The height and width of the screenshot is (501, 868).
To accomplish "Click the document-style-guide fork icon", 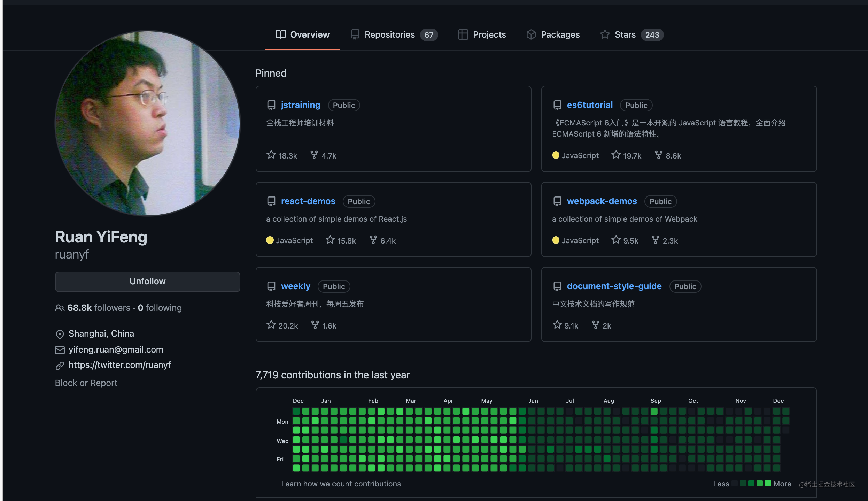I will 595,324.
